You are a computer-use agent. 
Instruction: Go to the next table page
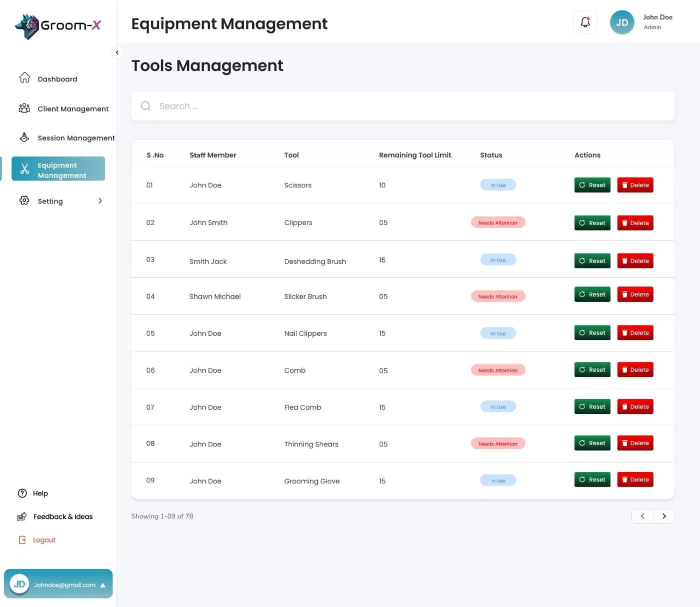click(664, 516)
